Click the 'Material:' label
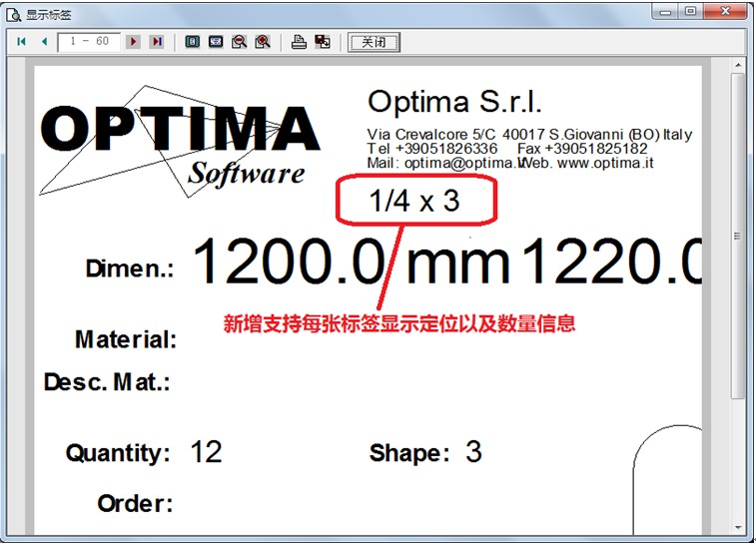The height and width of the screenshot is (545, 756). [126, 339]
